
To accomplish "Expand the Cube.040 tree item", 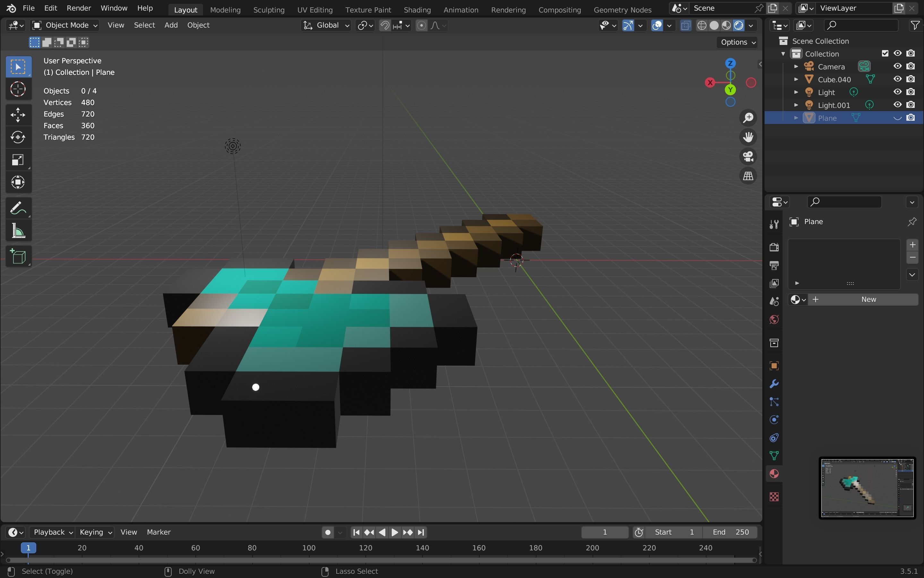I will (796, 80).
